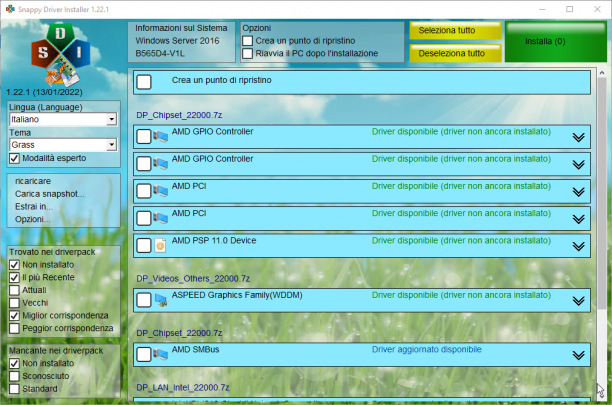The width and height of the screenshot is (612, 405).
Task: Click 'Driver aggiornato disponibile' status text
Action: coord(427,350)
